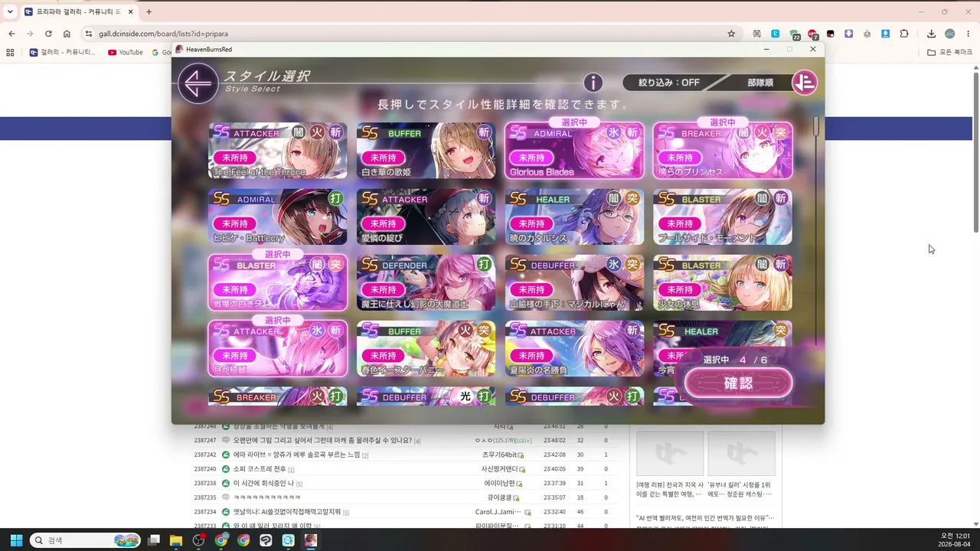Image resolution: width=980 pixels, height=551 pixels.
Task: Show Chrome downloads
Action: 931,34
